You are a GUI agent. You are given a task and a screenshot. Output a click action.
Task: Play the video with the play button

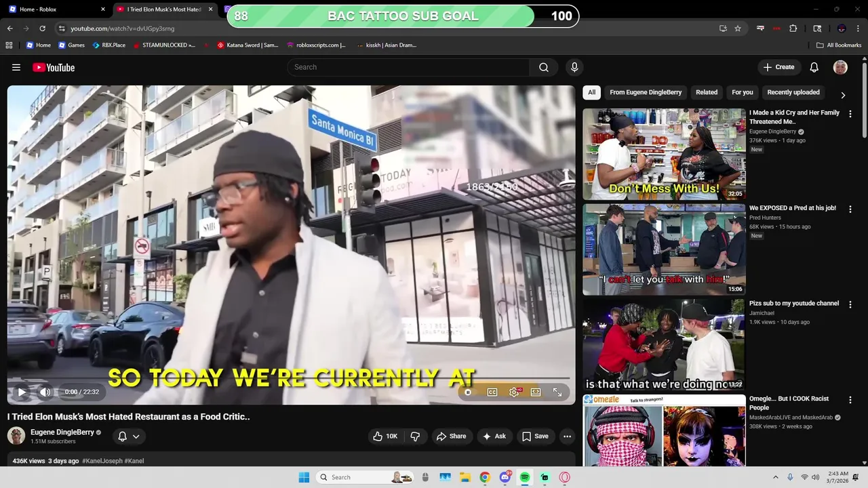[22, 392]
